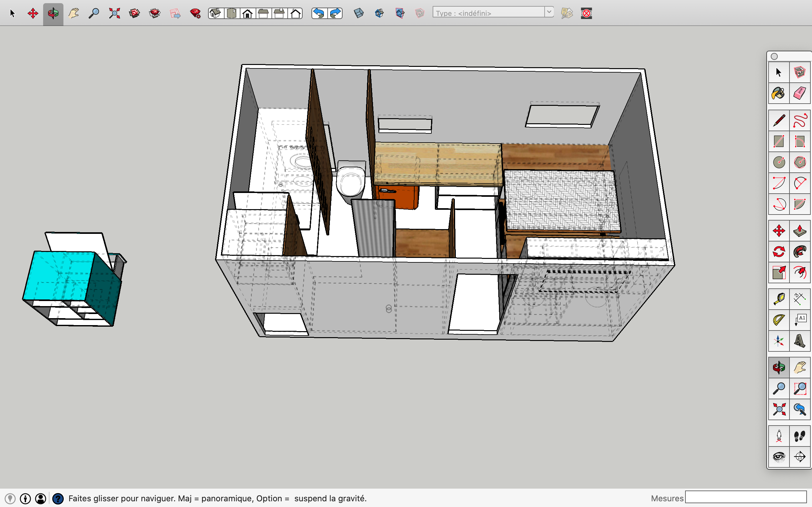This screenshot has height=507, width=812.
Task: Choose the Tape Measure tool
Action: coord(778,298)
